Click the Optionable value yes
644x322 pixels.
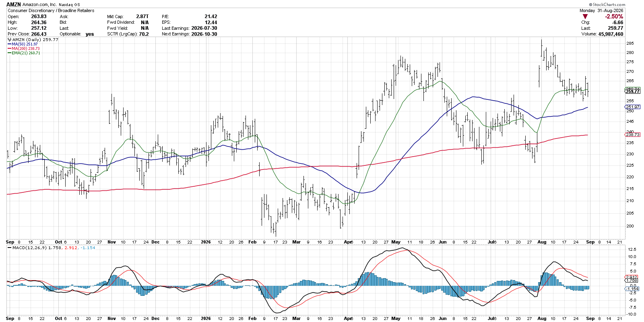[x=90, y=34]
